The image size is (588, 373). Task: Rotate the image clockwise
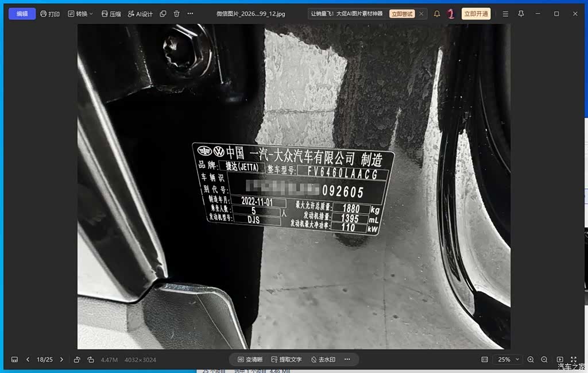(91, 359)
